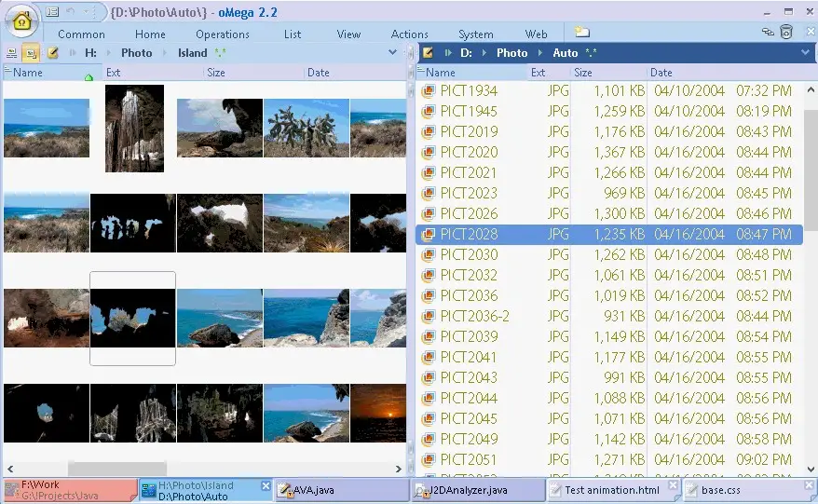Viewport: 818px width, 504px height.
Task: Click the quick-access panel layout icon
Action: point(52,11)
